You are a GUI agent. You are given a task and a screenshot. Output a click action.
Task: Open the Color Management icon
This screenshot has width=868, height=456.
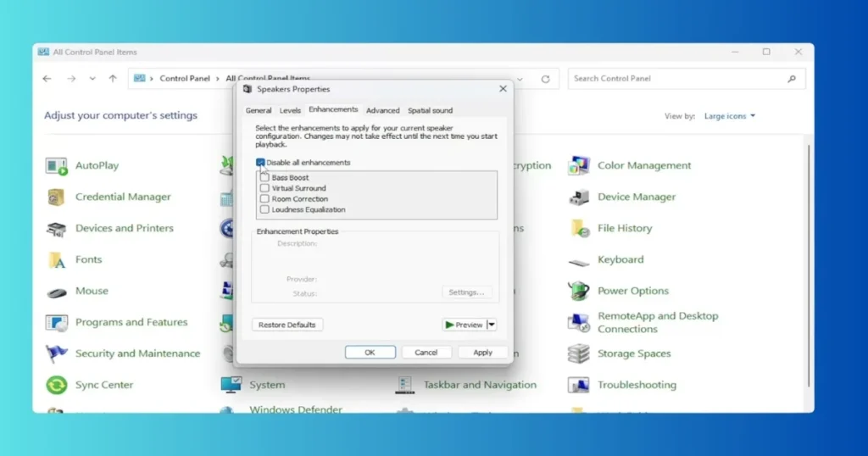click(x=578, y=165)
